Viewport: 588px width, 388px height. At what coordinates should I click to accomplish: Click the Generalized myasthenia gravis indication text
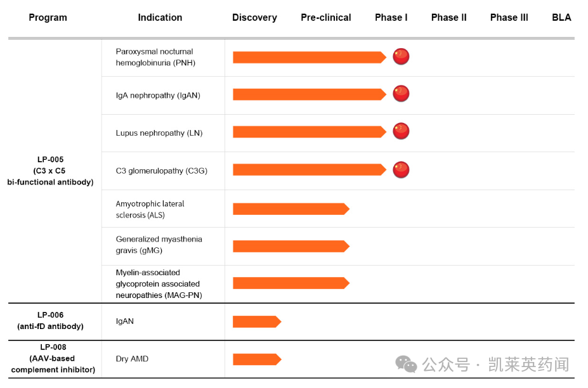click(x=159, y=245)
